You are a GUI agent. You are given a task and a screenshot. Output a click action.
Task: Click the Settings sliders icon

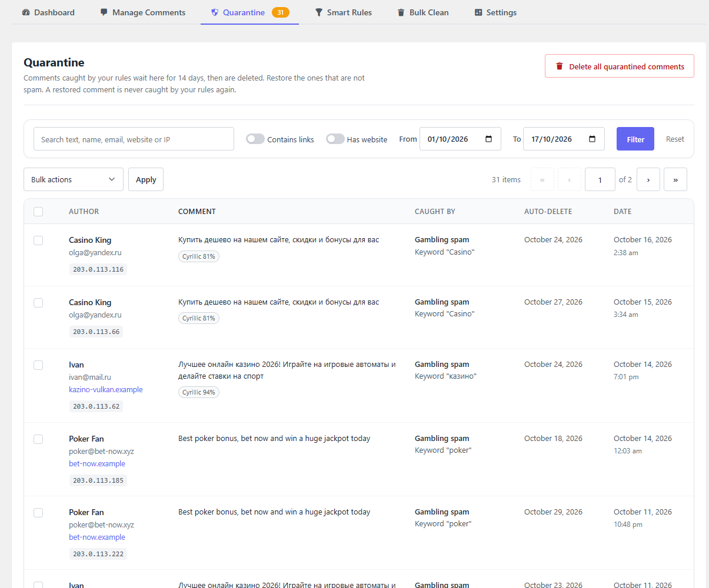[x=478, y=12]
